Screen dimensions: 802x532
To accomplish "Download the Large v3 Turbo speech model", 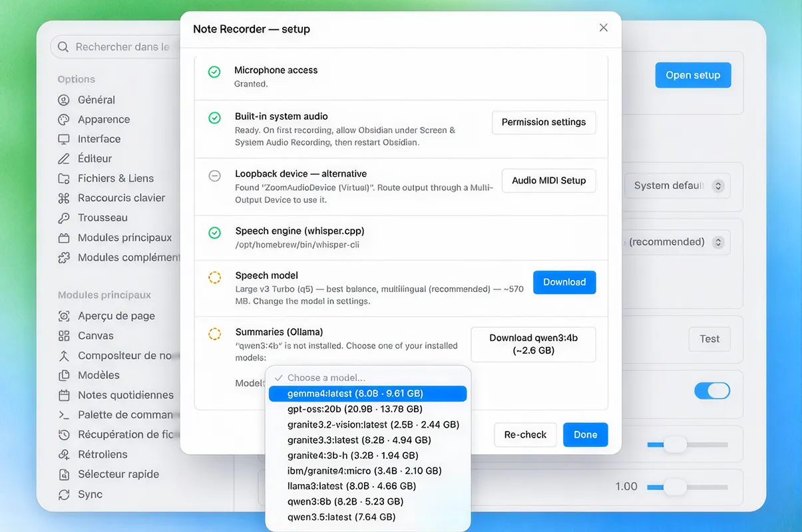I will click(564, 282).
